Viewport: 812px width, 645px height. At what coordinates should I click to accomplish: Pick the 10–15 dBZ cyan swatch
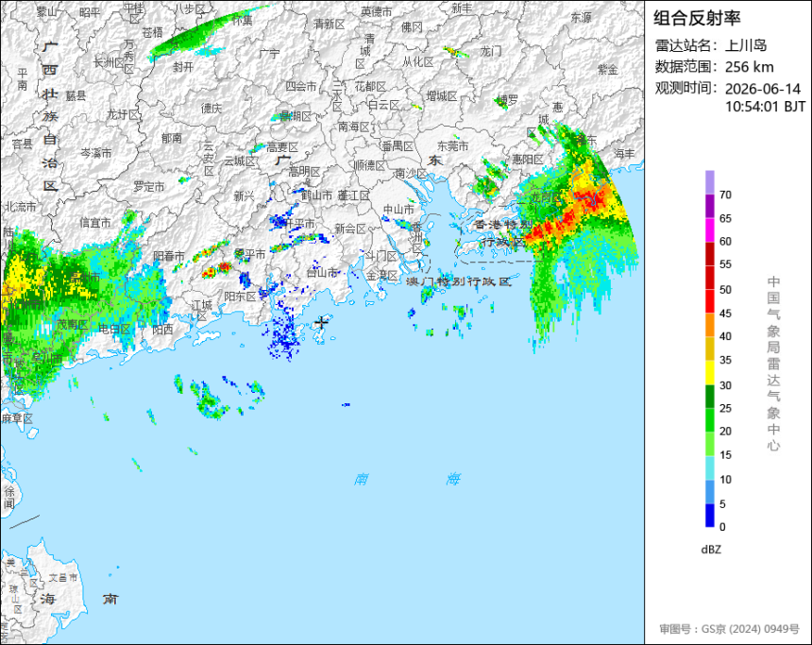pyautogui.click(x=709, y=467)
